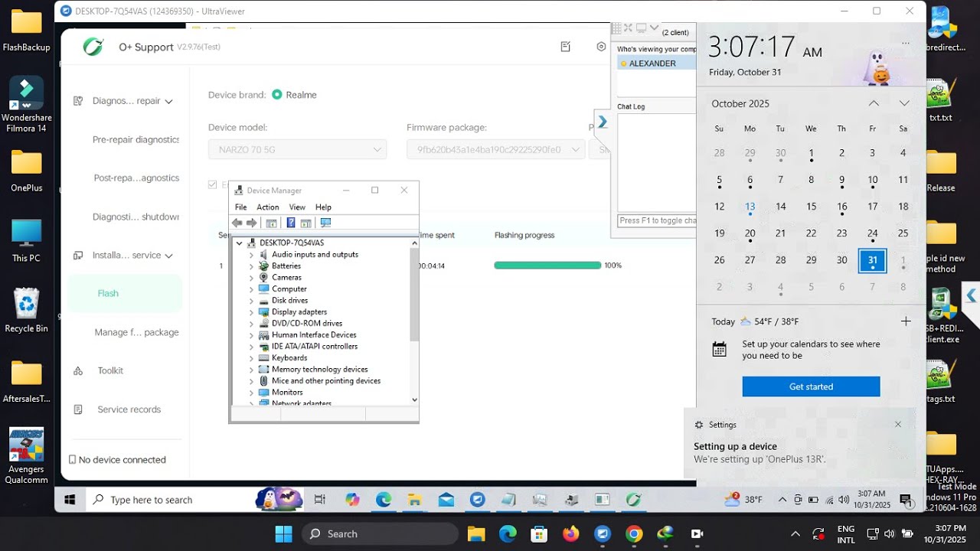Open the Firmware package dropdown
This screenshot has height=551, width=980.
[496, 150]
